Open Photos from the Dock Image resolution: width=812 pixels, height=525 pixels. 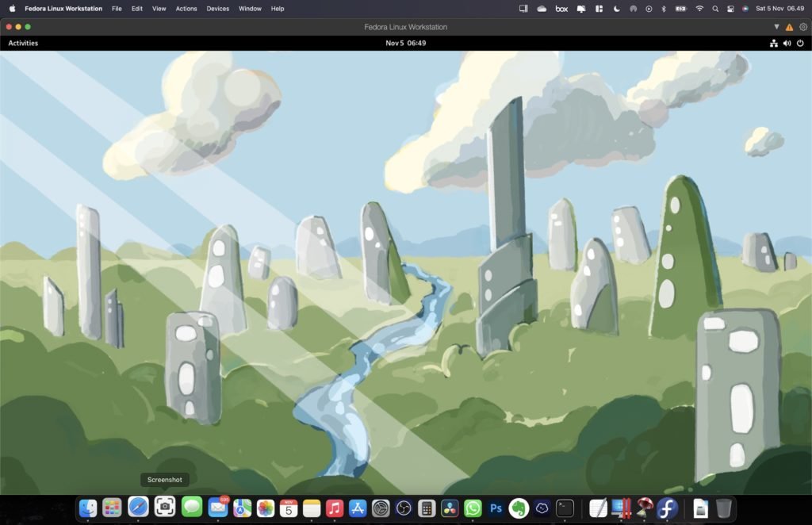pyautogui.click(x=265, y=508)
